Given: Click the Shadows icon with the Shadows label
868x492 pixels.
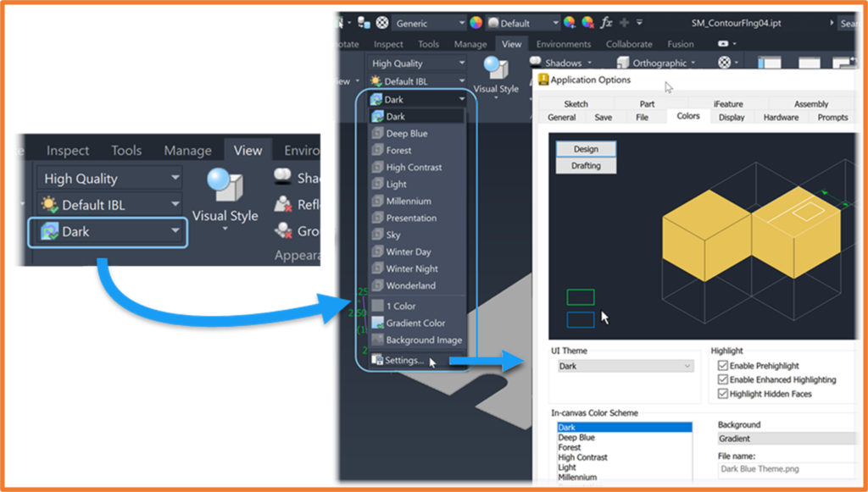Looking at the screenshot, I should 536,62.
